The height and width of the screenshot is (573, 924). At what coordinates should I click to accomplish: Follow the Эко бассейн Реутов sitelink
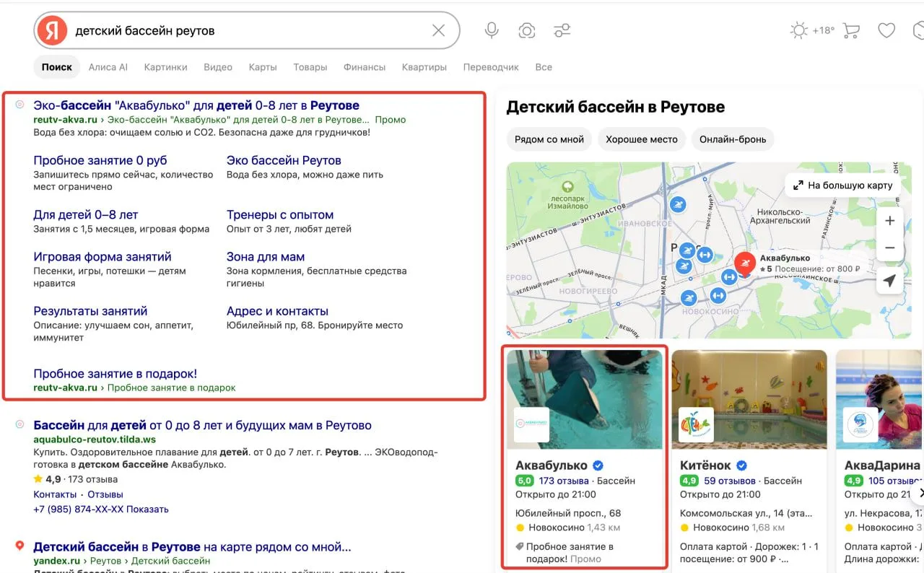(284, 160)
